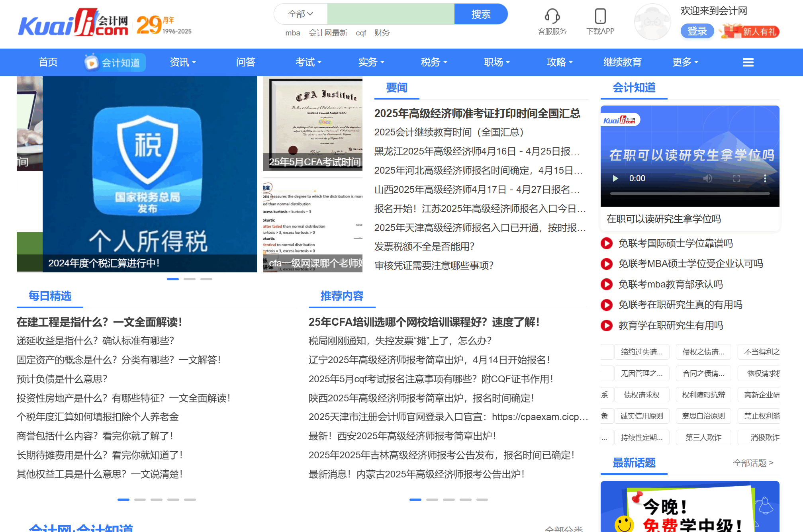Click the video progress bar
The height and width of the screenshot is (532, 803).
[690, 194]
